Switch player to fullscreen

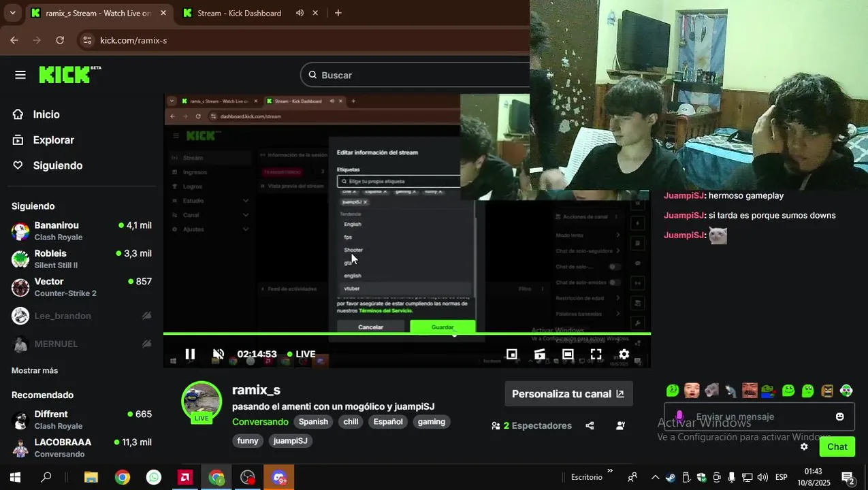[x=596, y=354]
